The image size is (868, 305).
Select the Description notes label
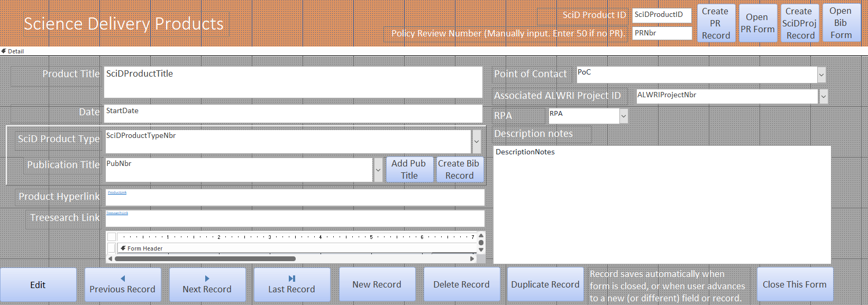point(542,134)
